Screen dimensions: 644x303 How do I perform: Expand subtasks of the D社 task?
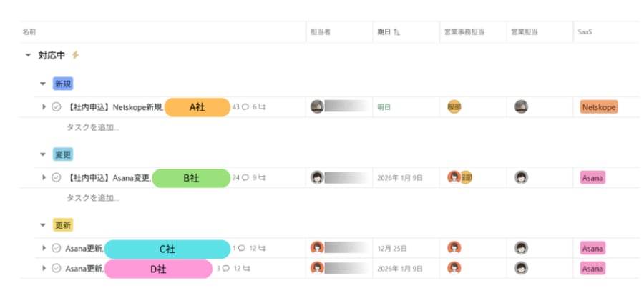coord(44,269)
